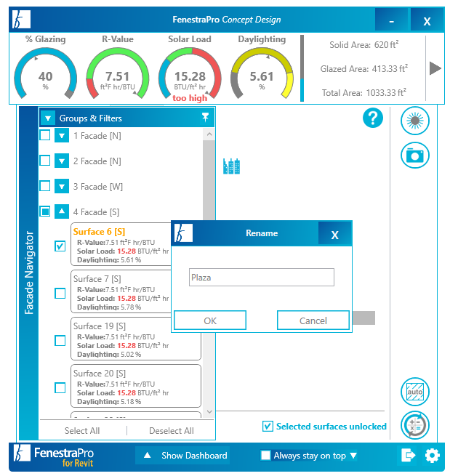
Task: Click the % Glazing gauge
Action: (45, 73)
